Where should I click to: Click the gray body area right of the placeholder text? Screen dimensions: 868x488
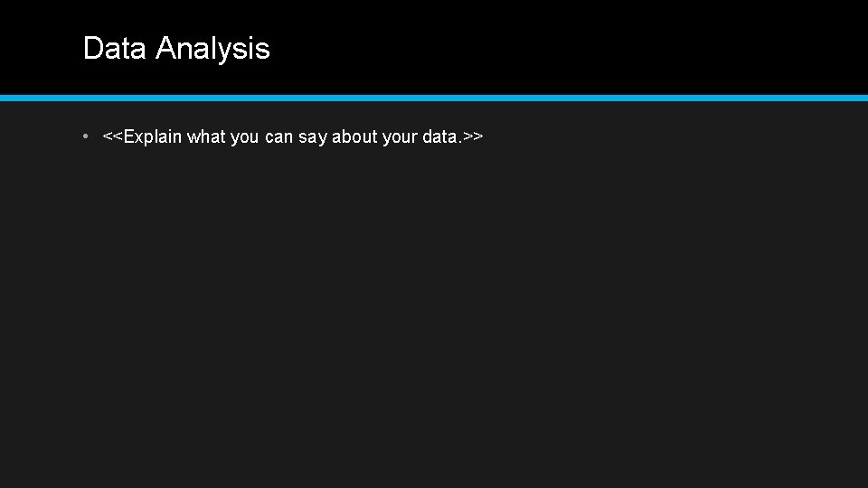coord(675,136)
